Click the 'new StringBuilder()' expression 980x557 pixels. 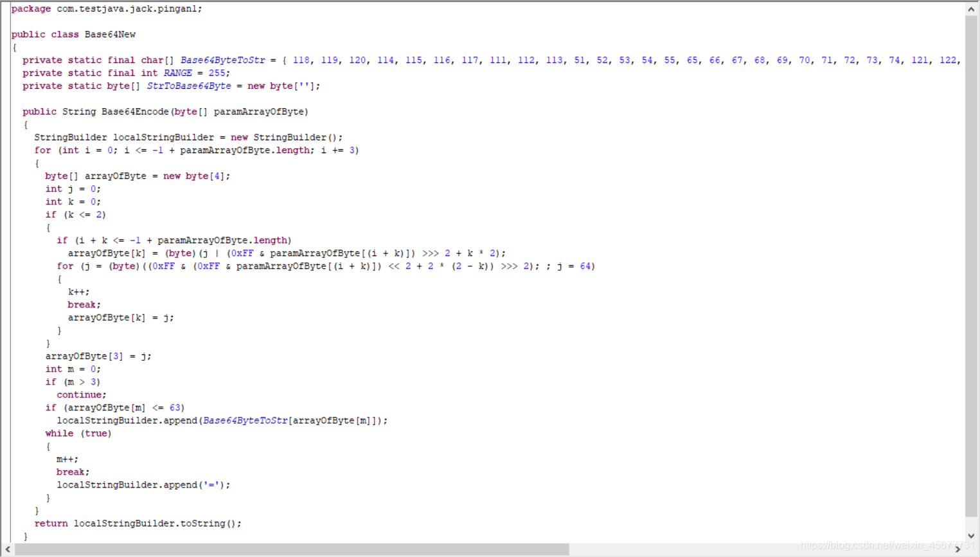pos(284,138)
